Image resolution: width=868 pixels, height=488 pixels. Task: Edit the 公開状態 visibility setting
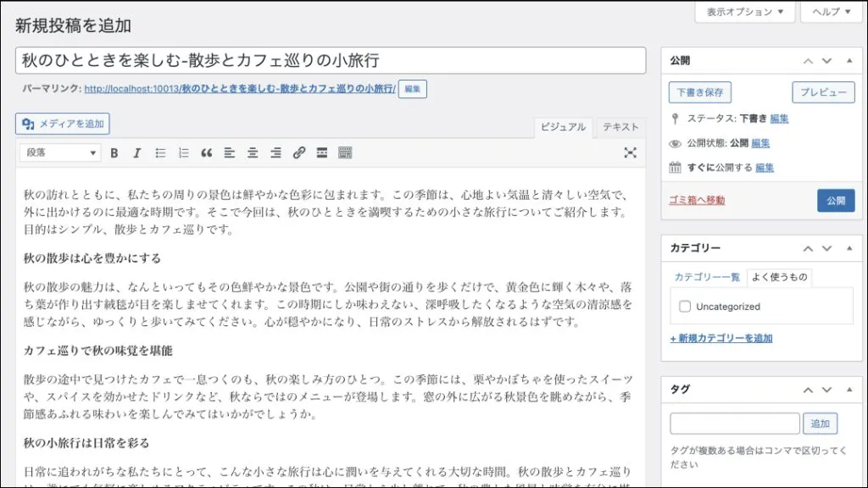[x=760, y=143]
